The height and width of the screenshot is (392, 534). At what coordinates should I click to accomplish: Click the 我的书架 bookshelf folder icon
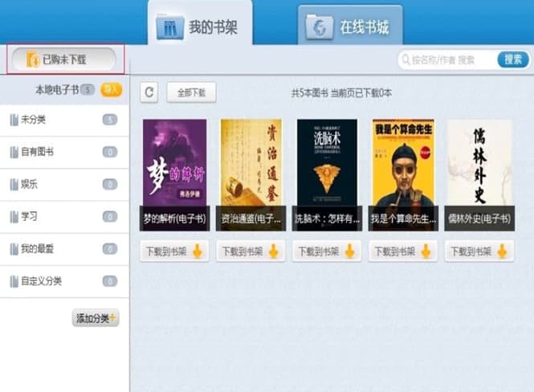coord(170,27)
